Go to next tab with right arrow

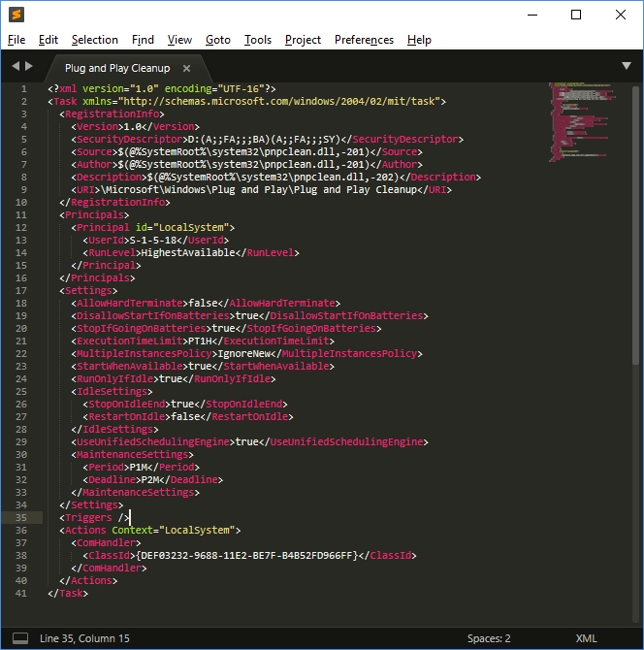click(29, 67)
